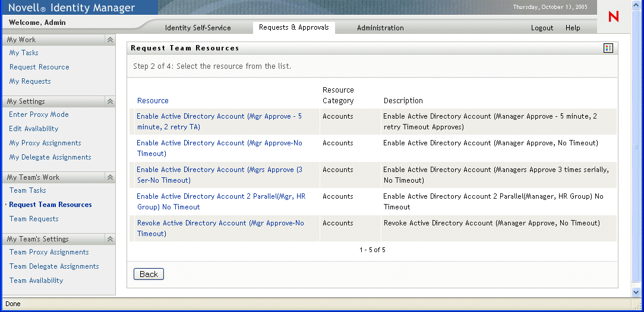Switch to the Identity Self-Service tab
The image size is (644, 312).
coord(198,28)
